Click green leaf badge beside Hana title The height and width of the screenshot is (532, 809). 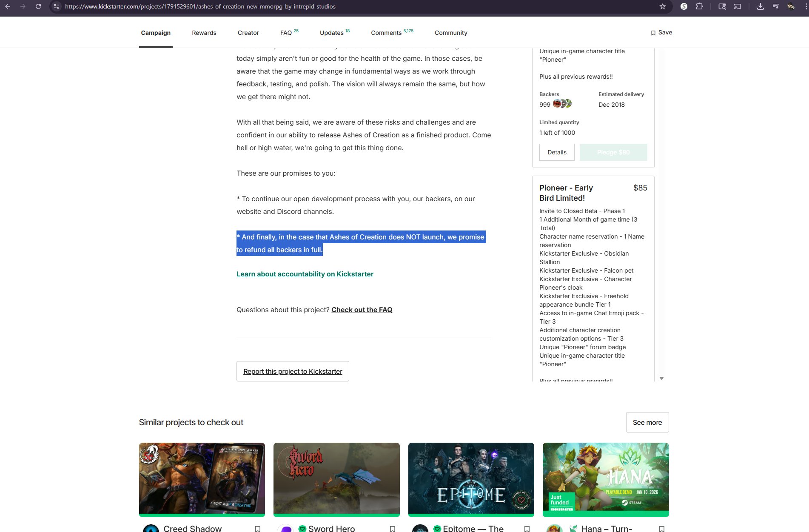click(x=573, y=529)
